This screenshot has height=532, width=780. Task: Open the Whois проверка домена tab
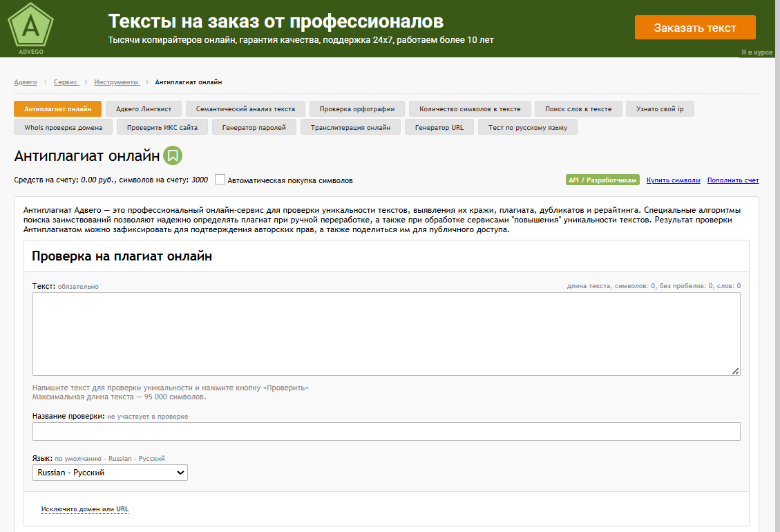tap(63, 127)
